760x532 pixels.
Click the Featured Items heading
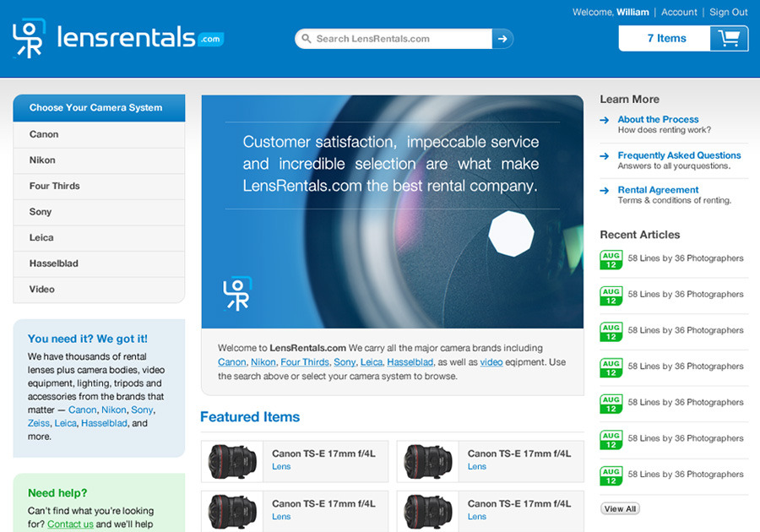click(250, 416)
